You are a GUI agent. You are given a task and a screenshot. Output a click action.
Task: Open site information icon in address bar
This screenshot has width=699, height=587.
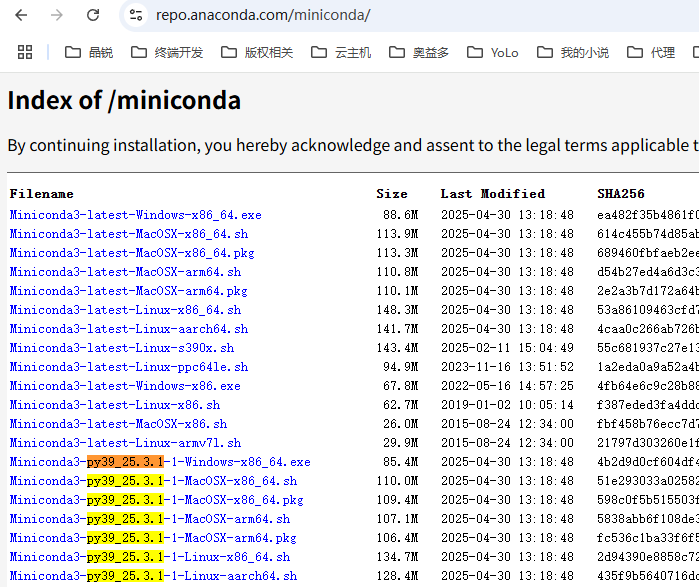coord(136,15)
